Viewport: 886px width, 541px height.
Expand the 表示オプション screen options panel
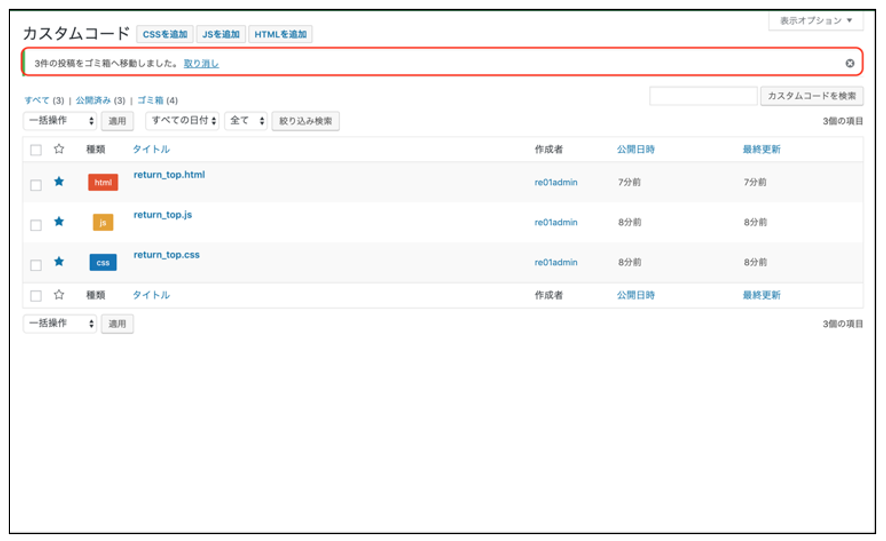click(x=815, y=21)
